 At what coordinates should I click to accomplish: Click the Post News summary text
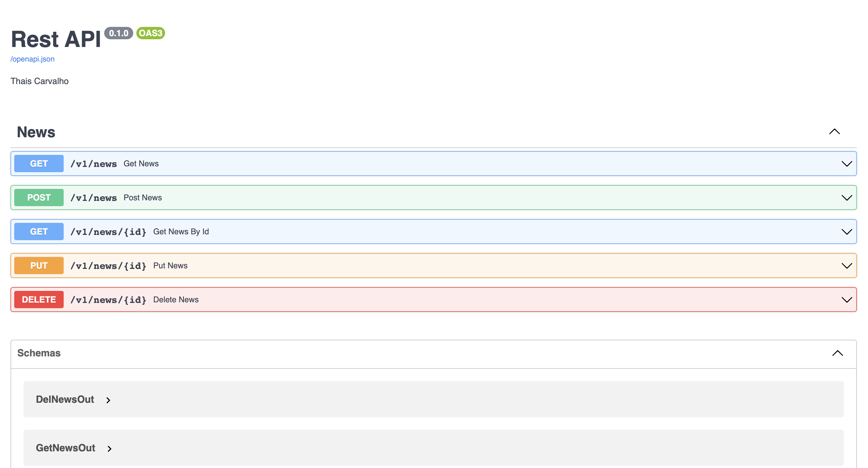click(x=143, y=198)
